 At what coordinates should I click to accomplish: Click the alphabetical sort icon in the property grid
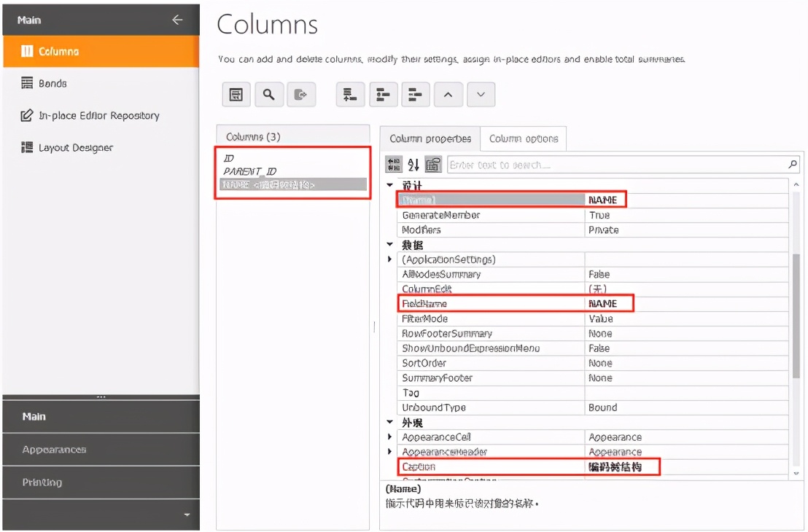click(x=413, y=164)
